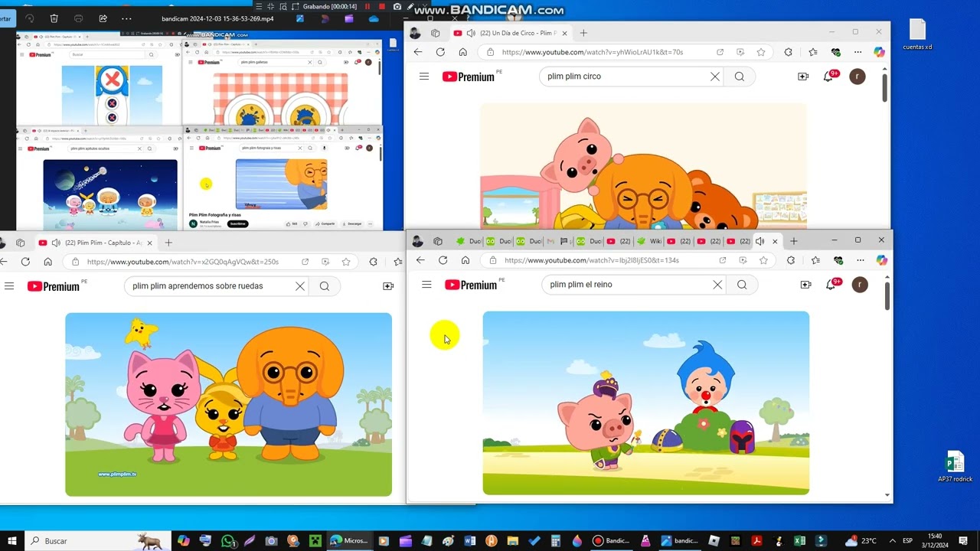Reload the 'plim plim el reino' page
The width and height of the screenshot is (980, 551).
coord(443,260)
